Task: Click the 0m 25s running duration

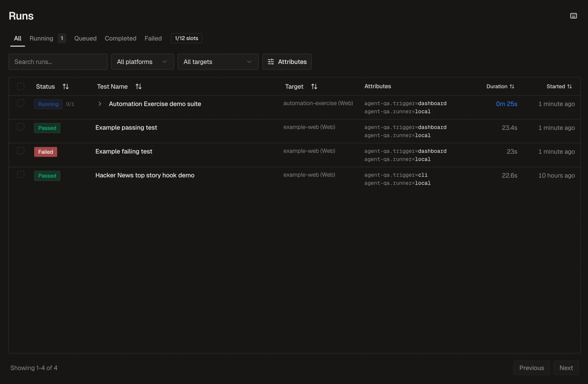Action: 506,104
